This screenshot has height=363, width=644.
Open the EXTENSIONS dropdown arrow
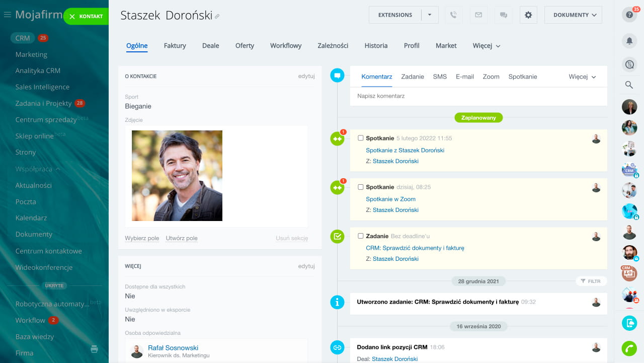click(430, 15)
